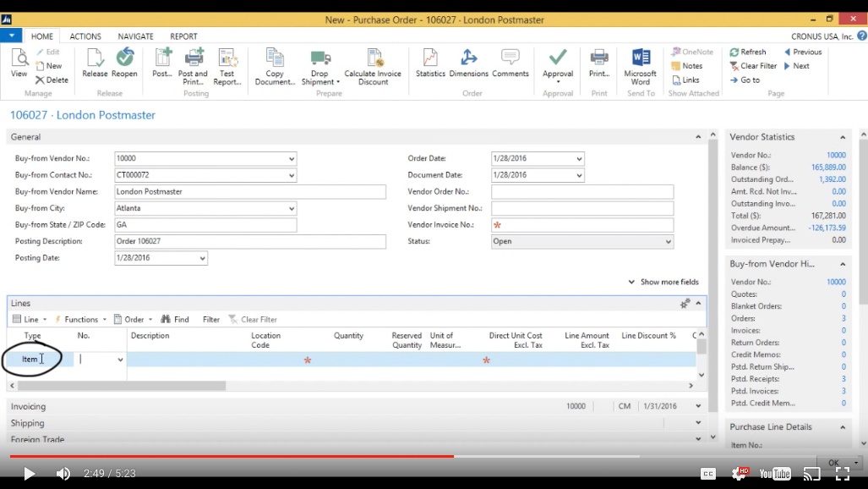Switch to the NAVIGATE tab
The height and width of the screenshot is (489, 868).
coord(135,36)
